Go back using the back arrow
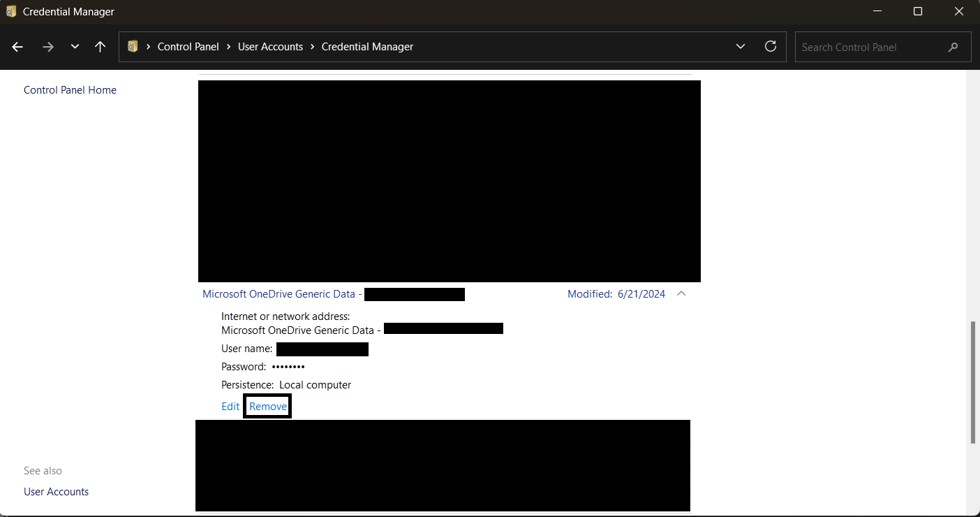The height and width of the screenshot is (517, 980). pyautogui.click(x=17, y=47)
